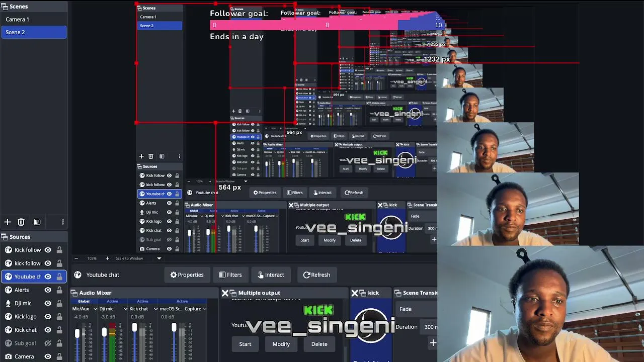This screenshot has height=362, width=644.
Task: Expand the macOS Screen Capture channel menu
Action: (x=204, y=309)
